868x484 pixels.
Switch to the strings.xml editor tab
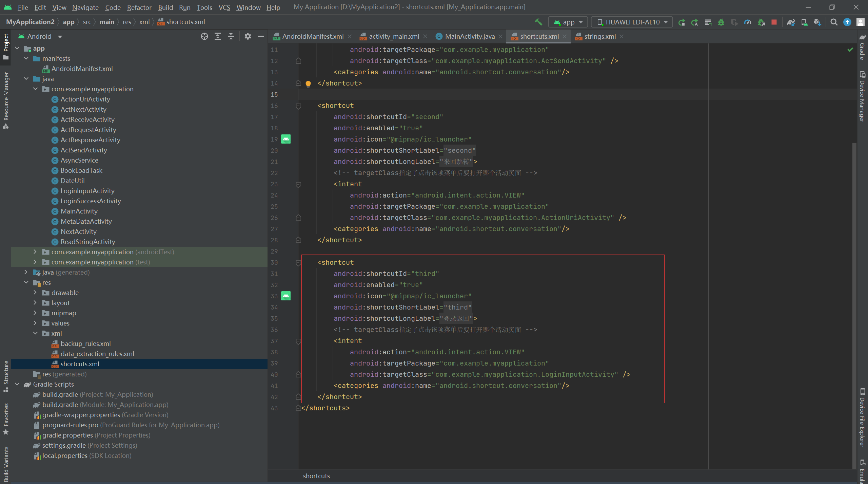click(x=599, y=36)
